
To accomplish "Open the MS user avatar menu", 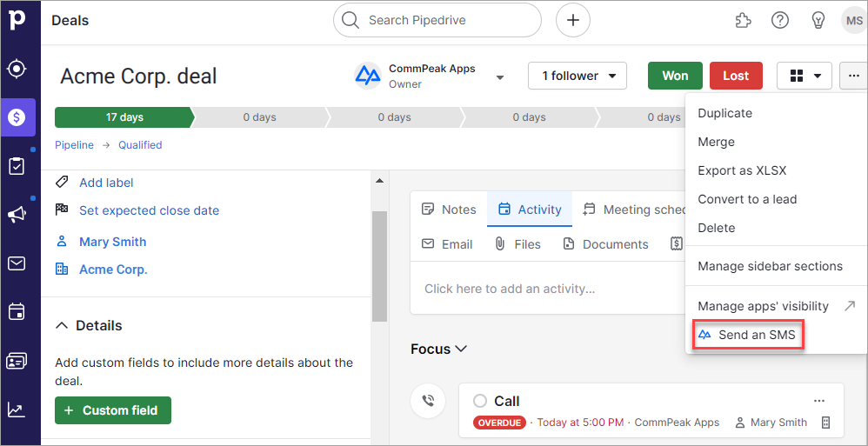I will (x=852, y=21).
